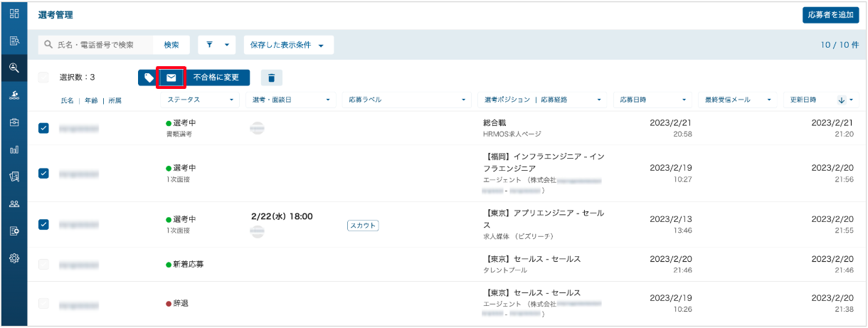Image resolution: width=868 pixels, height=328 pixels.
Task: Open the dashboard grid icon in sidebar
Action: (14, 14)
